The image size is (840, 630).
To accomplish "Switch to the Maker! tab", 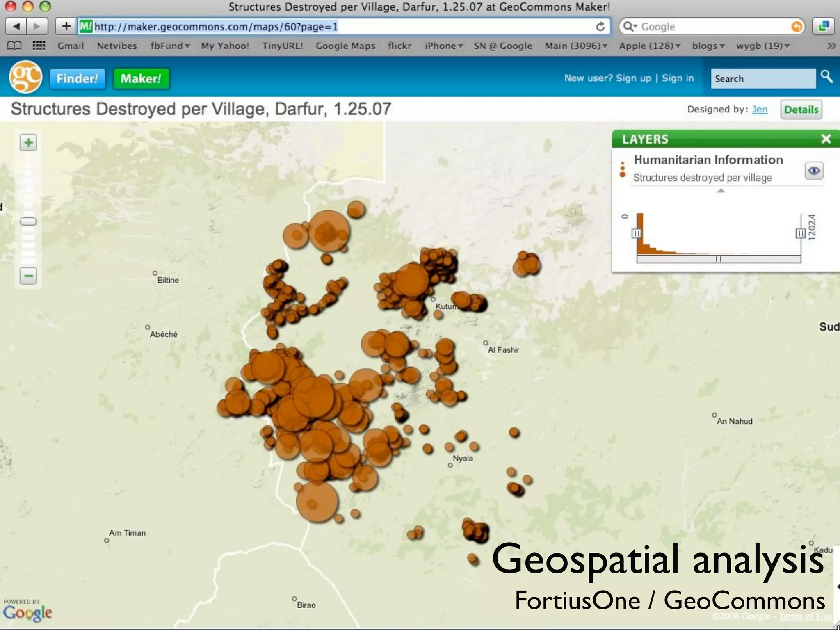I will (141, 78).
